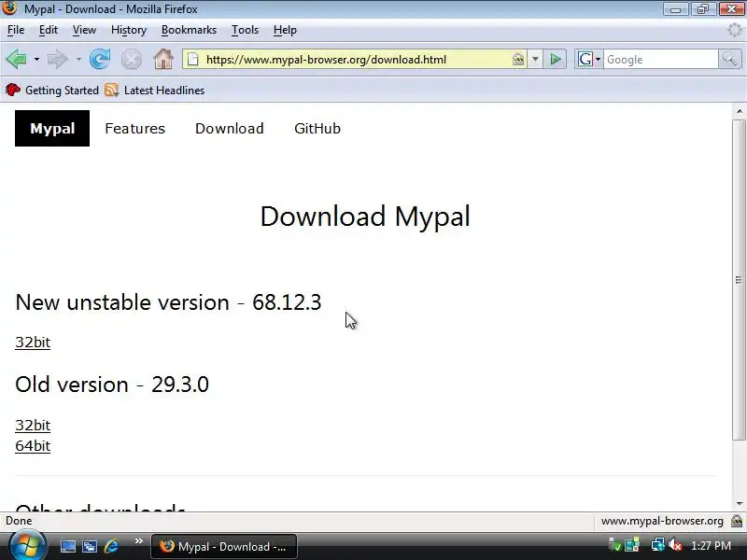Click the lock icon in the address bar
The image size is (747, 560).
(518, 60)
